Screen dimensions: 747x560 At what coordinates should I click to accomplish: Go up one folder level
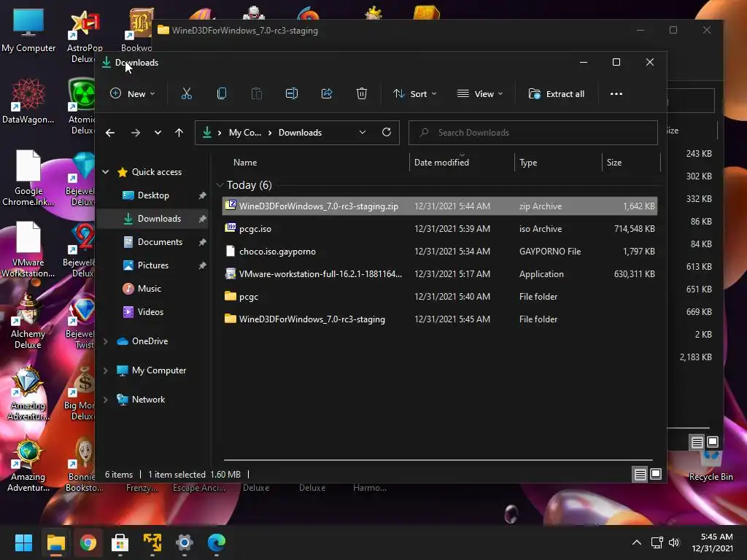(x=179, y=133)
